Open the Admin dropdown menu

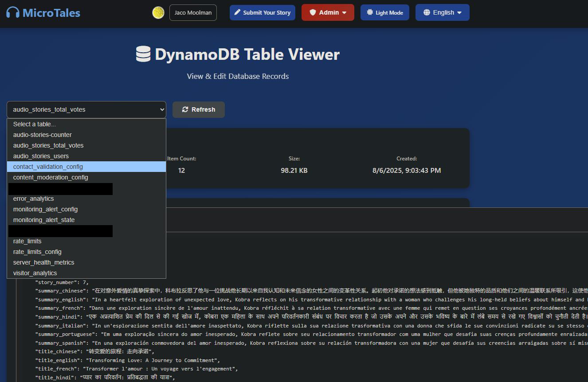[328, 12]
